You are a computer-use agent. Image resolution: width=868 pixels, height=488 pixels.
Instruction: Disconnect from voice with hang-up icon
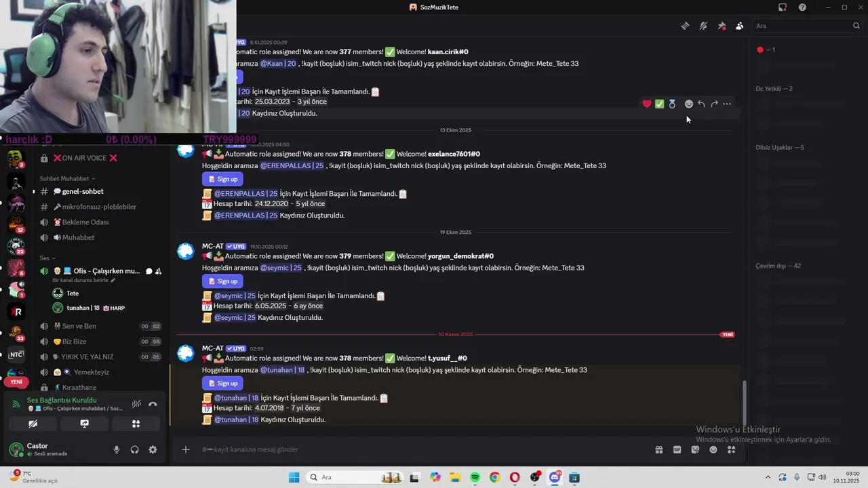tap(153, 404)
